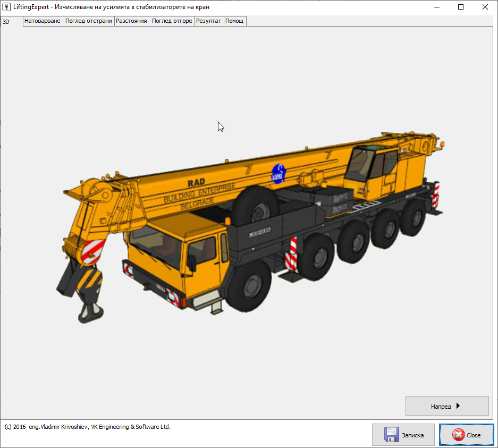Open the Разстояния - Поглед отгоре tab

[154, 21]
